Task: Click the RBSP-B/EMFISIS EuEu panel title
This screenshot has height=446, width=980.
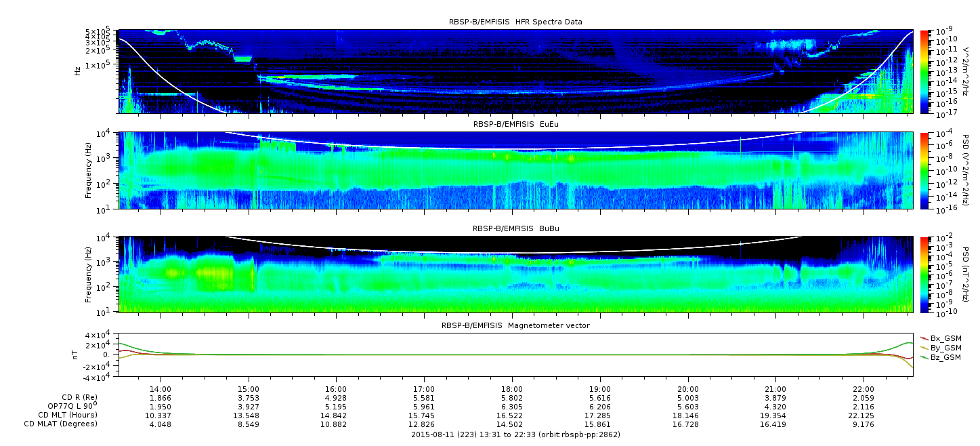Action: [515, 125]
